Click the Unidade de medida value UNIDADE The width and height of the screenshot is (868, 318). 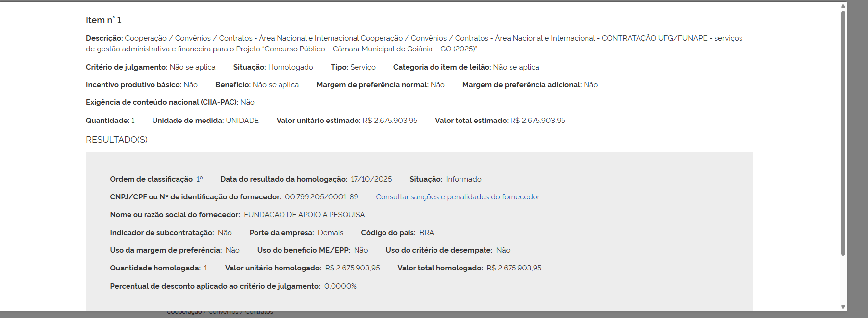point(242,121)
